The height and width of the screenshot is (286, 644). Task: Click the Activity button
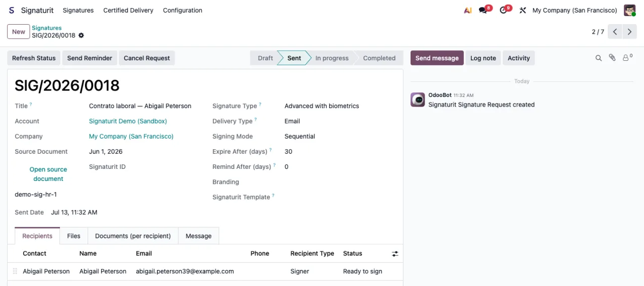[x=519, y=58]
